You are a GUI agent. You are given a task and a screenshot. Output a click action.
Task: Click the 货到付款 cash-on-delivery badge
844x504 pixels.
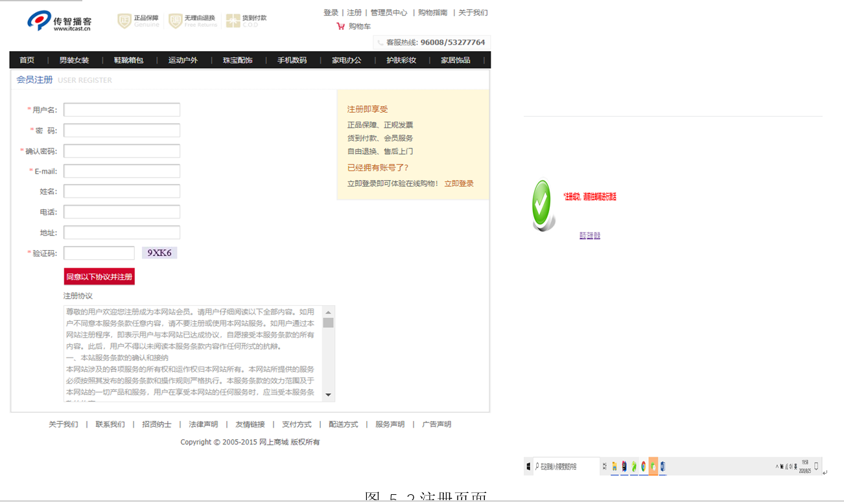point(248,20)
